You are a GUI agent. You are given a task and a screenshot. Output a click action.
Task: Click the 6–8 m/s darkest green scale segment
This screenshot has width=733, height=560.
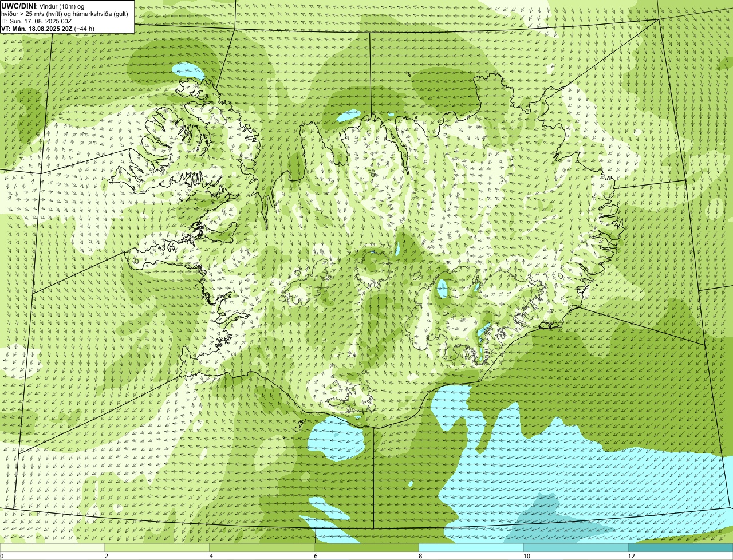click(x=367, y=548)
